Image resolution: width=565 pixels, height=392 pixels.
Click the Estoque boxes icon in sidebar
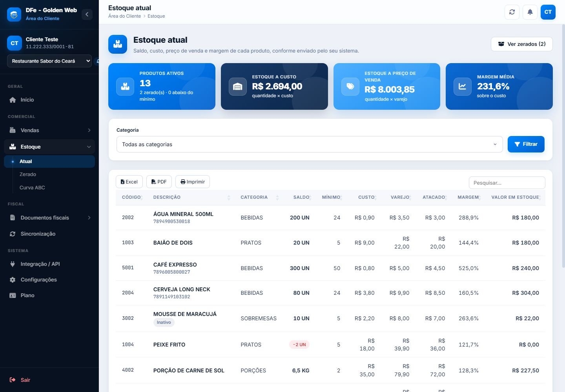[x=13, y=147]
